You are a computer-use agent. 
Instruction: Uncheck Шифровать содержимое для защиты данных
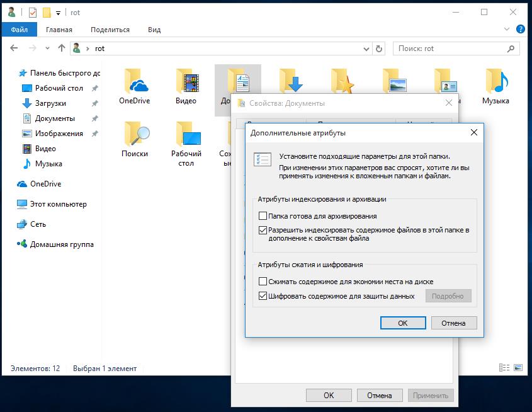pyautogui.click(x=263, y=296)
